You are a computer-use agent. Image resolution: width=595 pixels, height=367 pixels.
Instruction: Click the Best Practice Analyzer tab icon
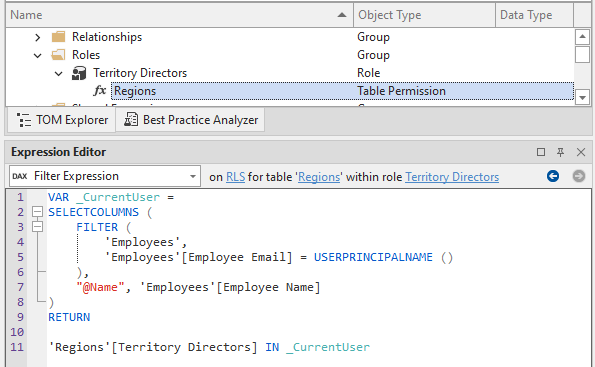pos(131,120)
